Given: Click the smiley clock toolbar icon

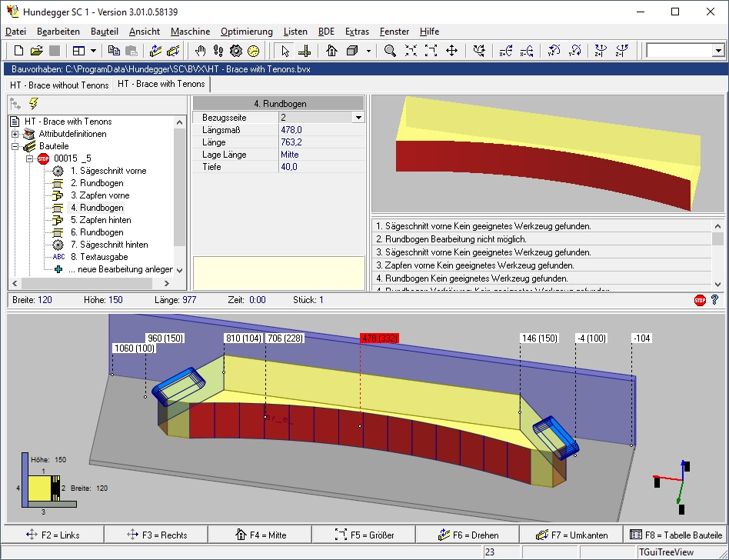Looking at the screenshot, I should pyautogui.click(x=253, y=51).
